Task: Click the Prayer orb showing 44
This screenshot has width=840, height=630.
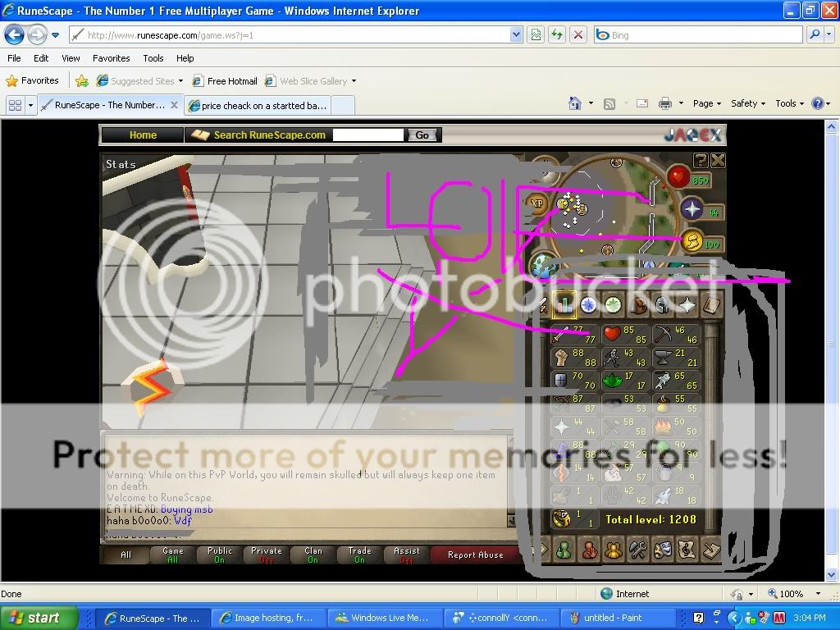Action: 693,209
